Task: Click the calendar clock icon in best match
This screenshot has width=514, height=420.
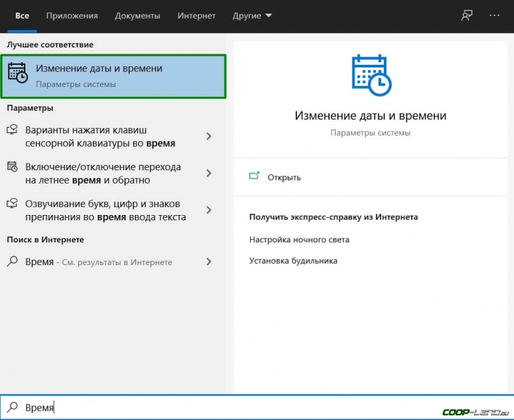Action: 18,73
